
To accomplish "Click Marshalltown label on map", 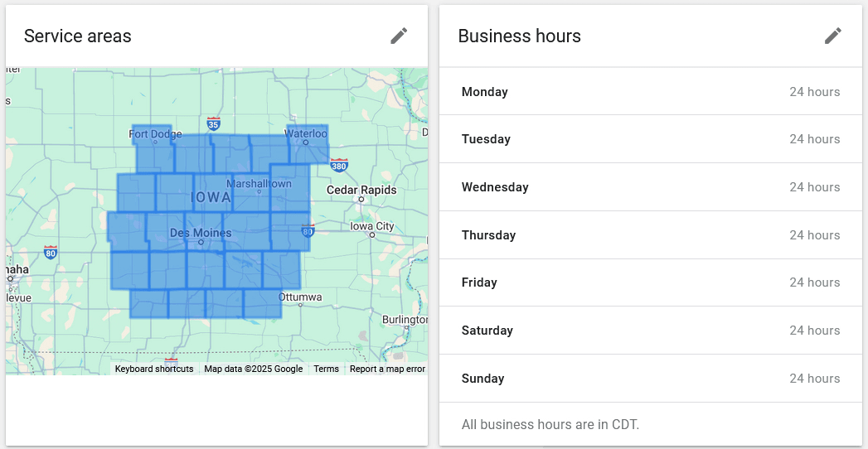I will [x=259, y=184].
